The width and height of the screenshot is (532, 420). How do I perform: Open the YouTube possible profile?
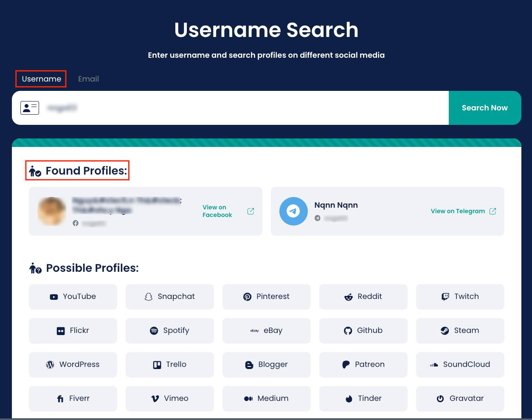click(73, 297)
